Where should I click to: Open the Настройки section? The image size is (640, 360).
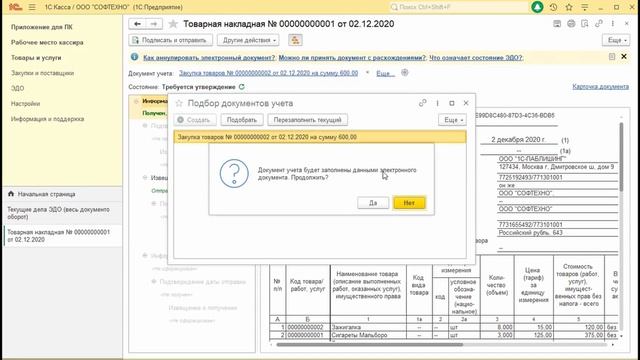[25, 104]
